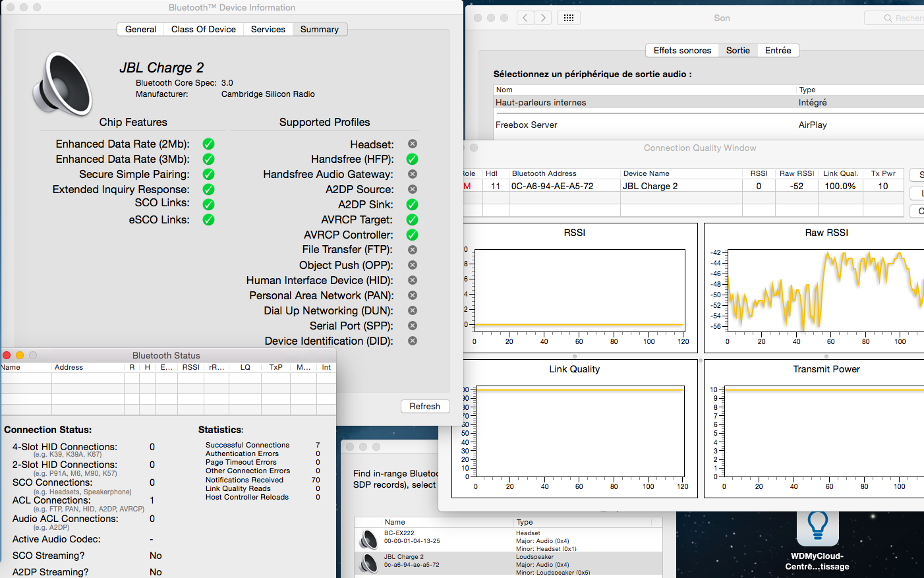The image size is (924, 578).
Task: Click the Address column header in Bluetooth Status
Action: tap(88, 367)
